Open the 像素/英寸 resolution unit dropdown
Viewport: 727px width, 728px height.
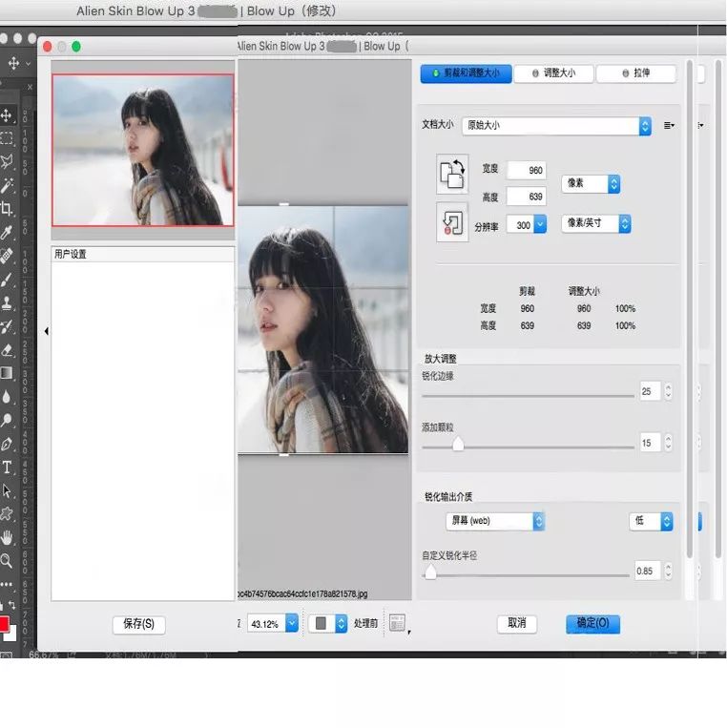point(595,224)
